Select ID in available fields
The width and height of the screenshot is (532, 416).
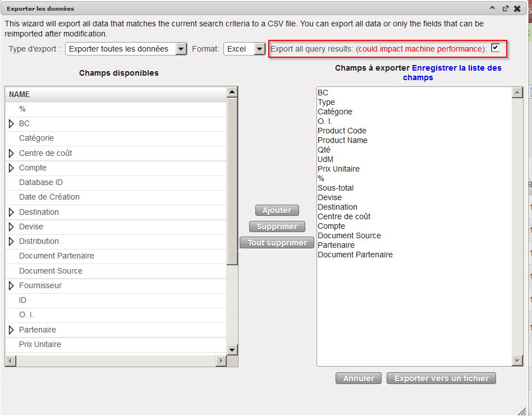(116, 301)
